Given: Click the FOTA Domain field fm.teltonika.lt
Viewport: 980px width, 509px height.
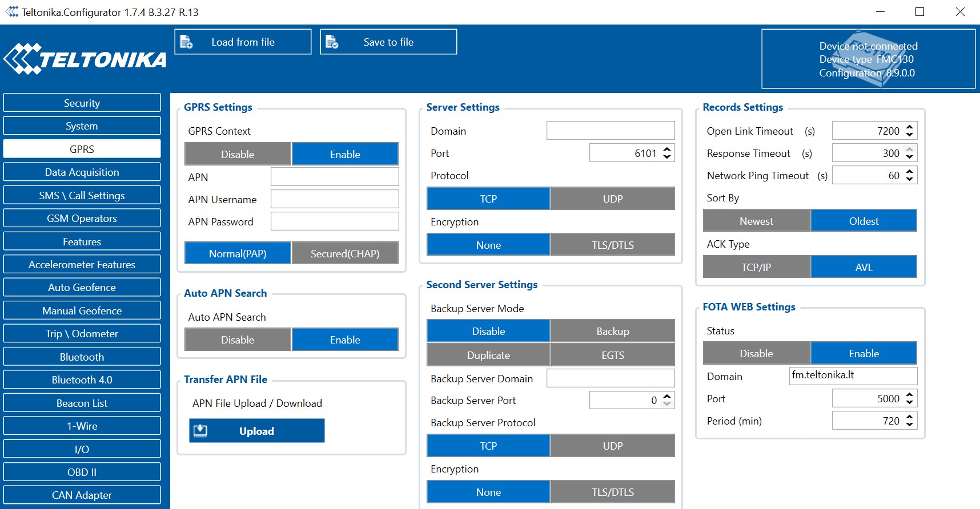Looking at the screenshot, I should (853, 375).
